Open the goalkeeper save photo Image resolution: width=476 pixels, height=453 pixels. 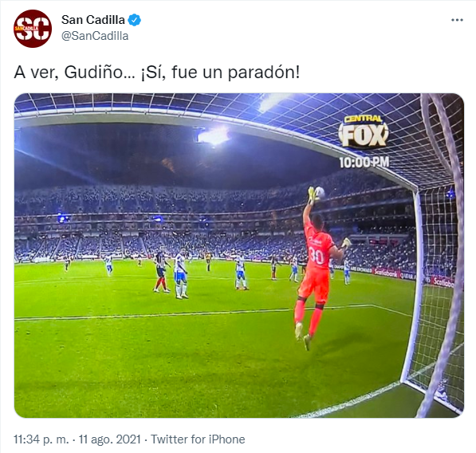239,255
